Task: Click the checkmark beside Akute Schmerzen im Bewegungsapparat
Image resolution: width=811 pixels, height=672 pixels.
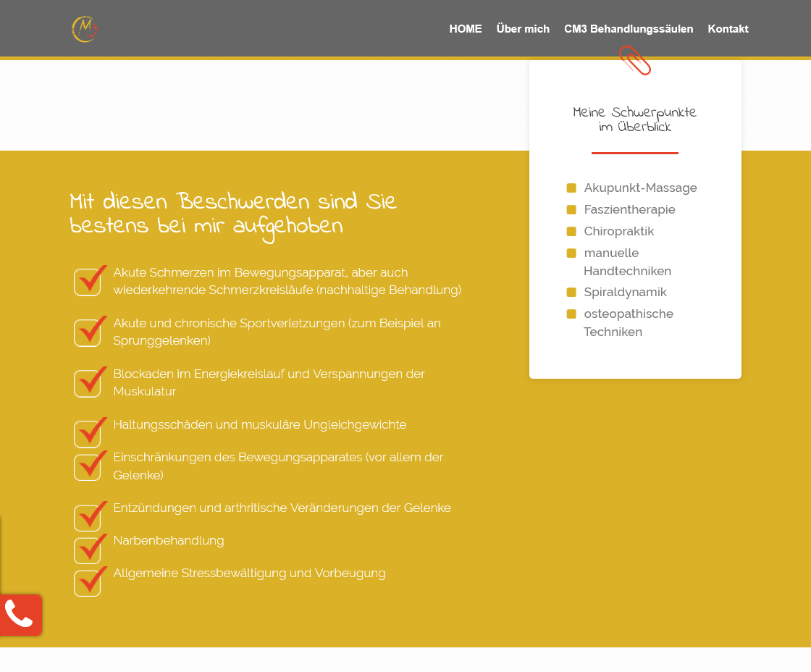Action: tap(89, 281)
